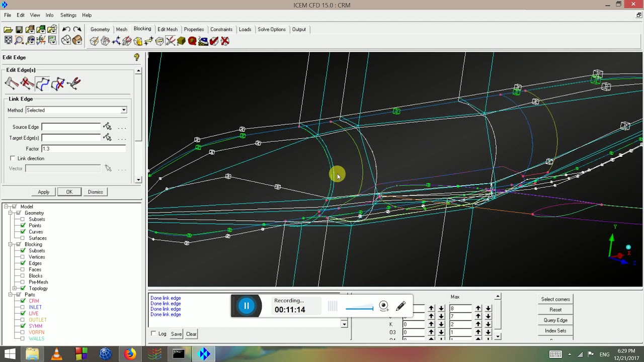
Task: Select the Pre-Mesh Params tool
Action: coord(182,41)
